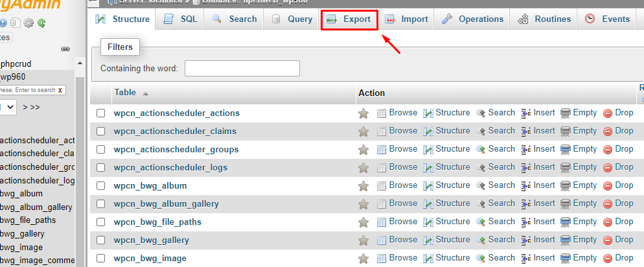Screen dimensions: 644x267
Task: Open bwg_album table in sidebar tree
Action: tap(21, 194)
